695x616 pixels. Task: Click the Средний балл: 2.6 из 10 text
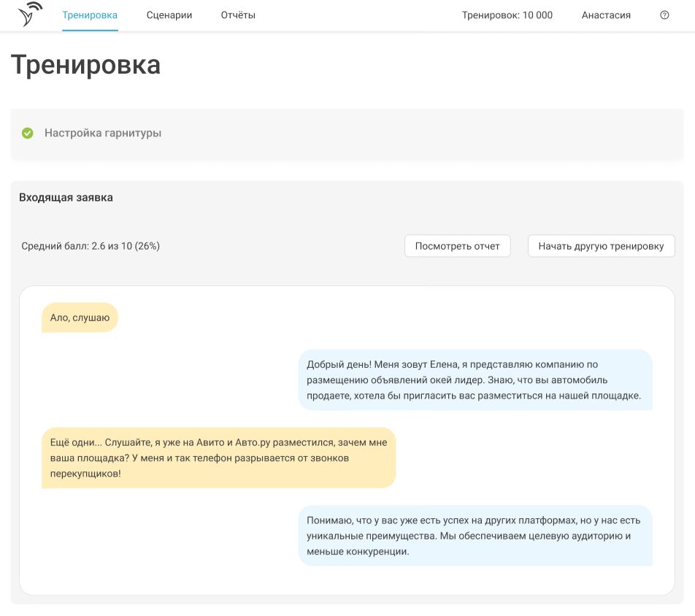[91, 246]
